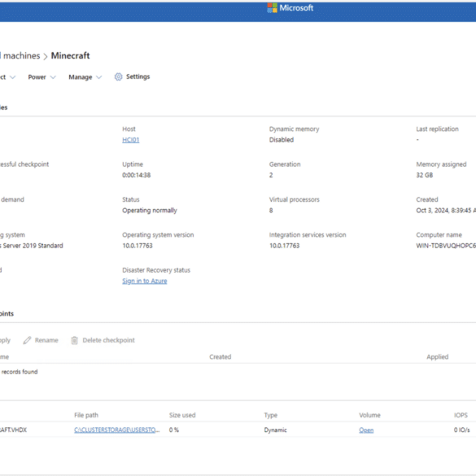Select the integration services version 10.0.17763
The image size is (476, 476).
point(284,246)
